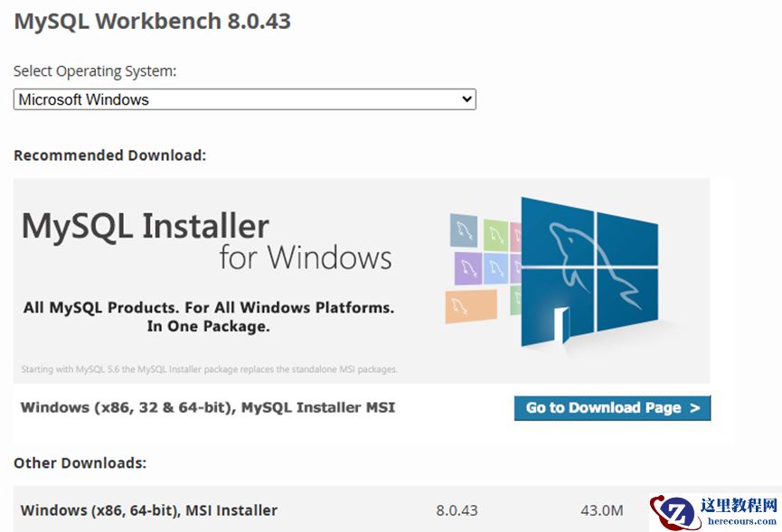The height and width of the screenshot is (532, 782).
Task: Click the open door in the Windows logo
Action: pos(561,323)
